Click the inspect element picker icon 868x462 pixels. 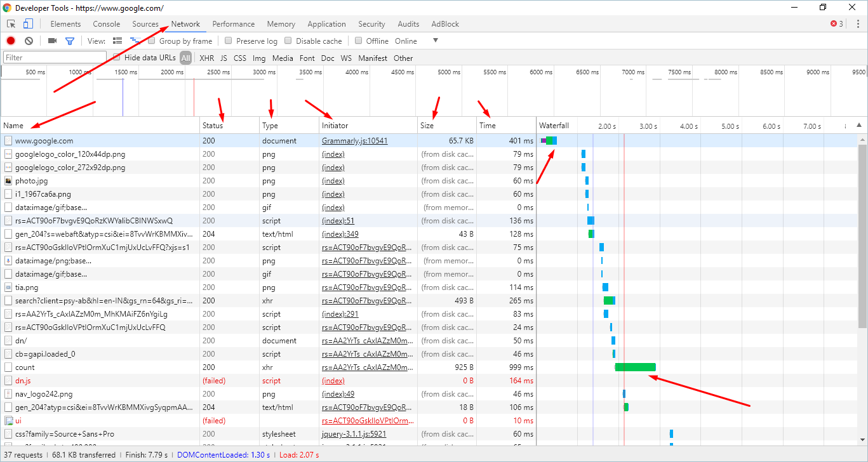tap(11, 24)
